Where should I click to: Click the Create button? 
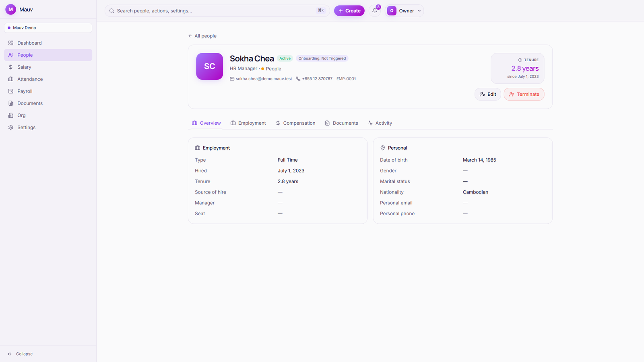(349, 11)
